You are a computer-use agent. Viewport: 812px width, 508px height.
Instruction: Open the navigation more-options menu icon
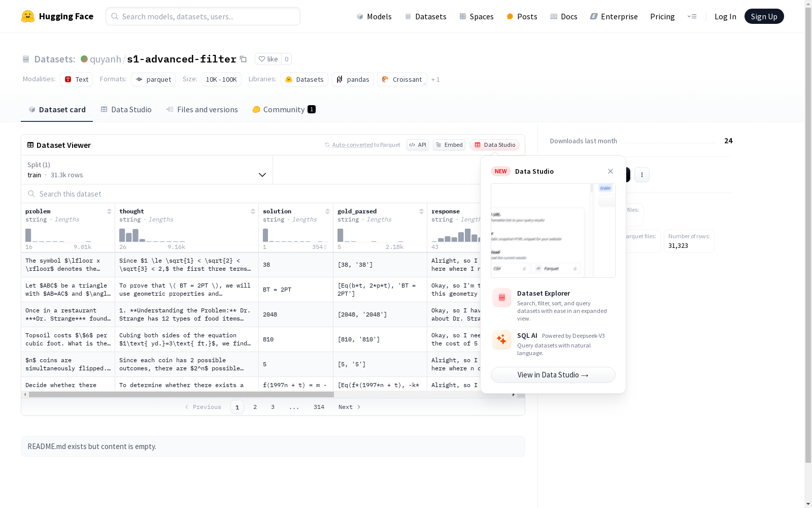tap(692, 16)
